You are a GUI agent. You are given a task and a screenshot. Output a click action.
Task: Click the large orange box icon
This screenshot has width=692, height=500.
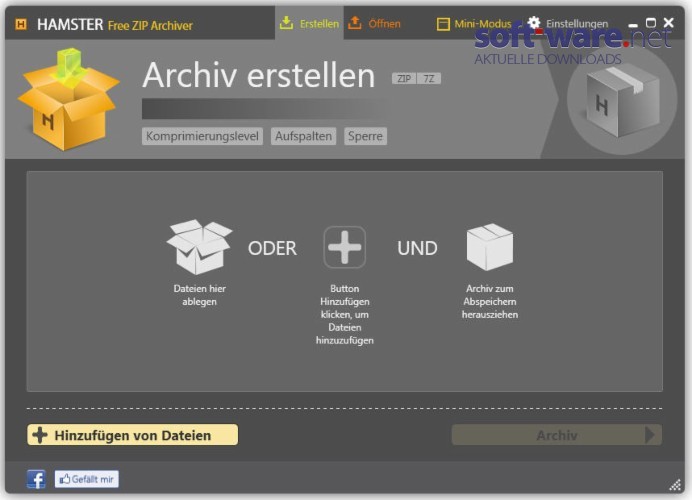click(68, 100)
